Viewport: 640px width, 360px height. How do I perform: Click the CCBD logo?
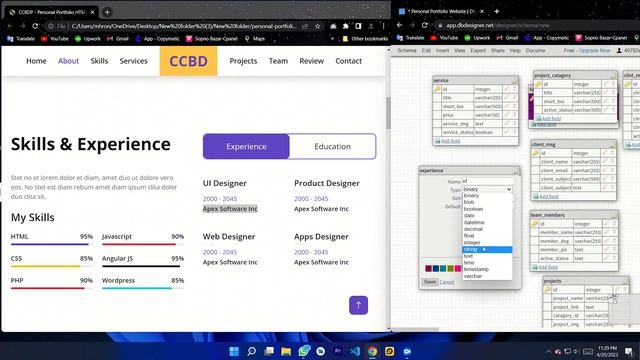tap(189, 61)
